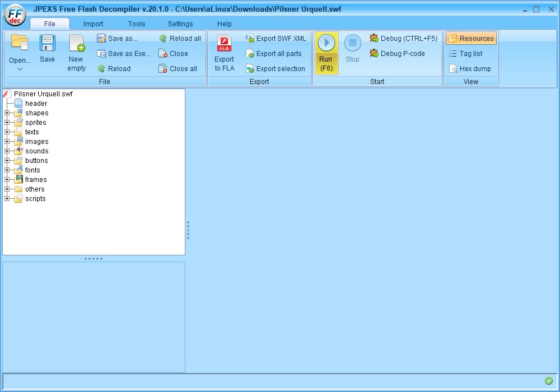Click the Save floppy disk icon

47,43
